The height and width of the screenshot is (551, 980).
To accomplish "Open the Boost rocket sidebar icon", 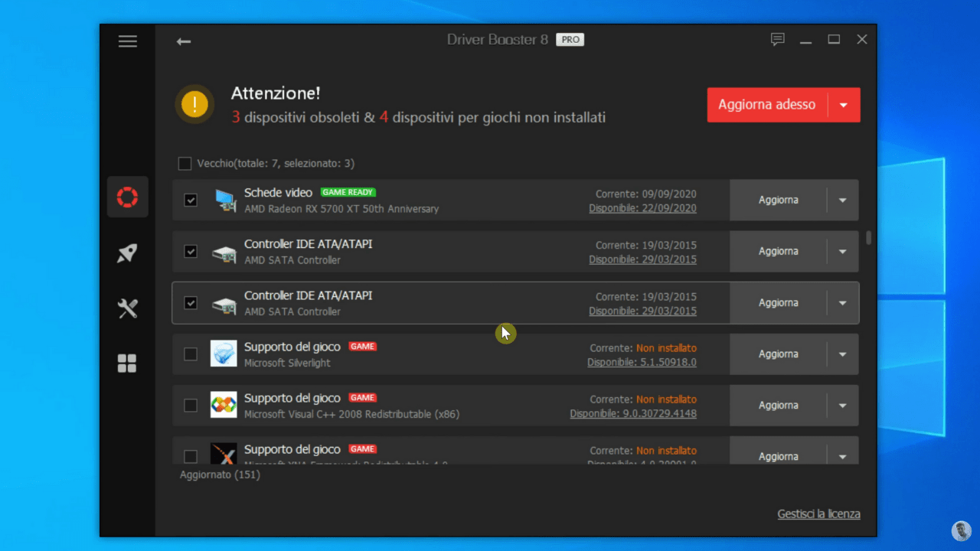I will (127, 253).
